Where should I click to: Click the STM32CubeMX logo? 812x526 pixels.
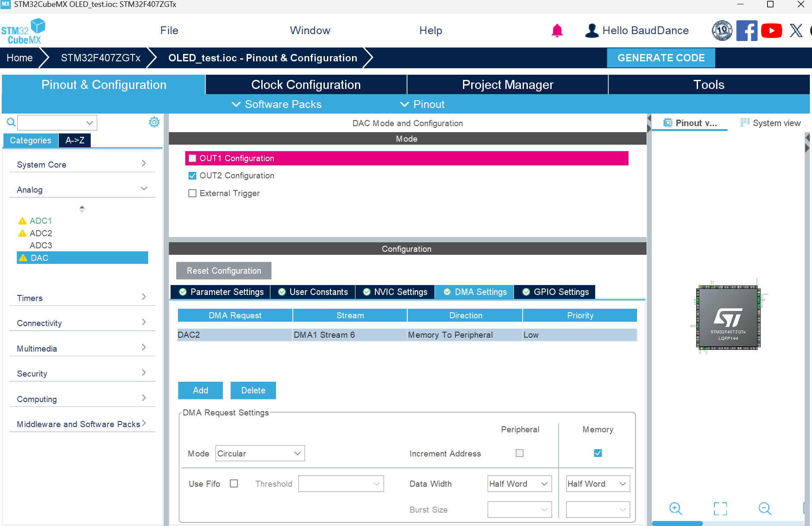point(23,31)
